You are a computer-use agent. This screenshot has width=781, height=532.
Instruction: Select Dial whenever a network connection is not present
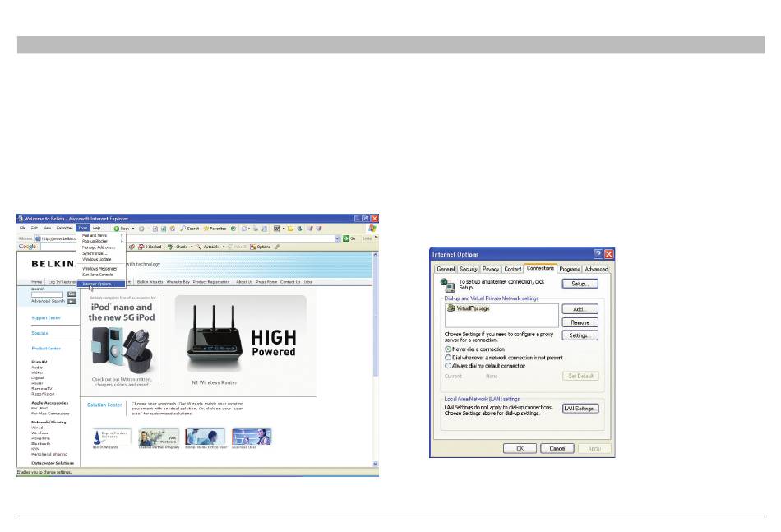[448, 358]
